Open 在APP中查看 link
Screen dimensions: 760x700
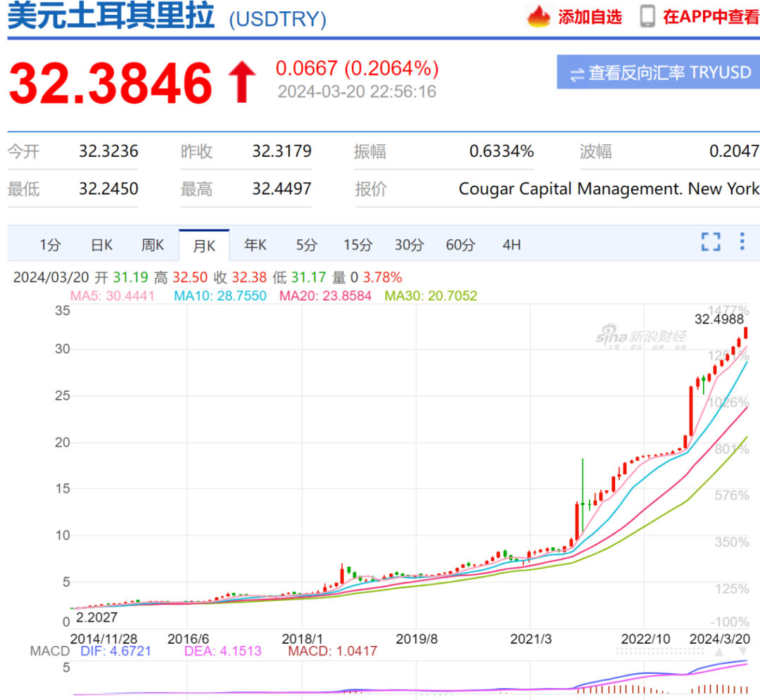click(711, 17)
